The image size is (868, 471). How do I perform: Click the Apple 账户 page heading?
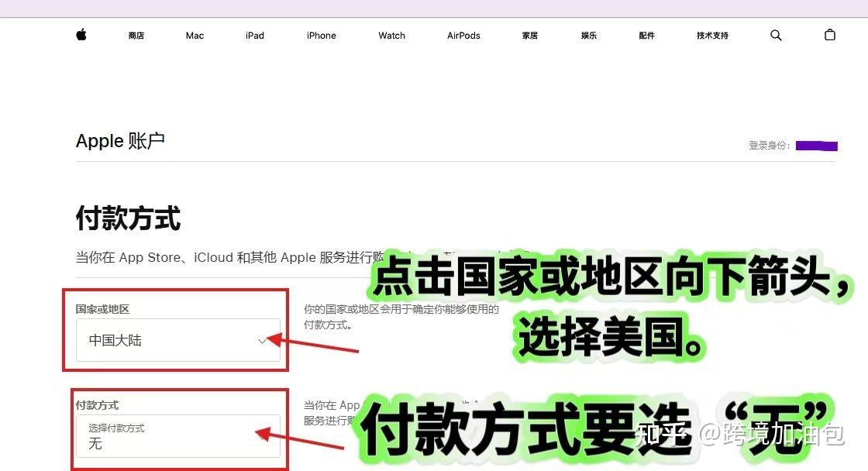click(x=121, y=141)
